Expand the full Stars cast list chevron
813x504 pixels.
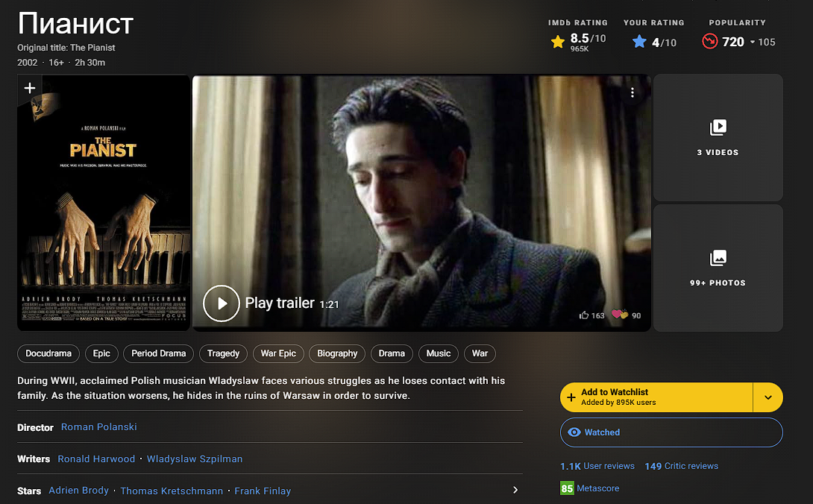(x=515, y=490)
